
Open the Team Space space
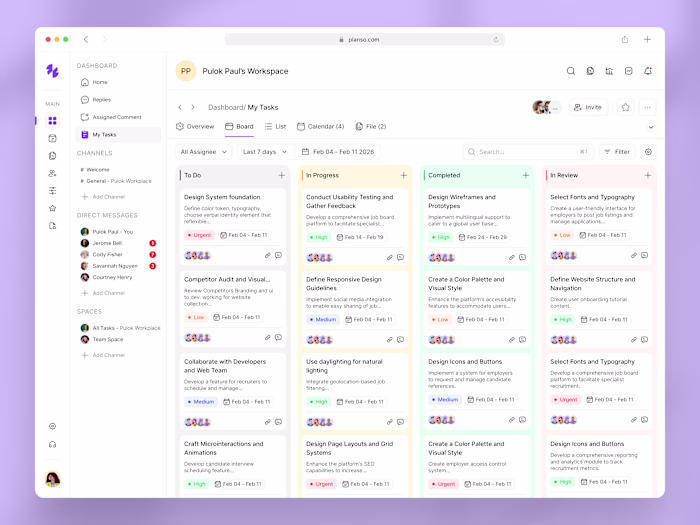102,339
